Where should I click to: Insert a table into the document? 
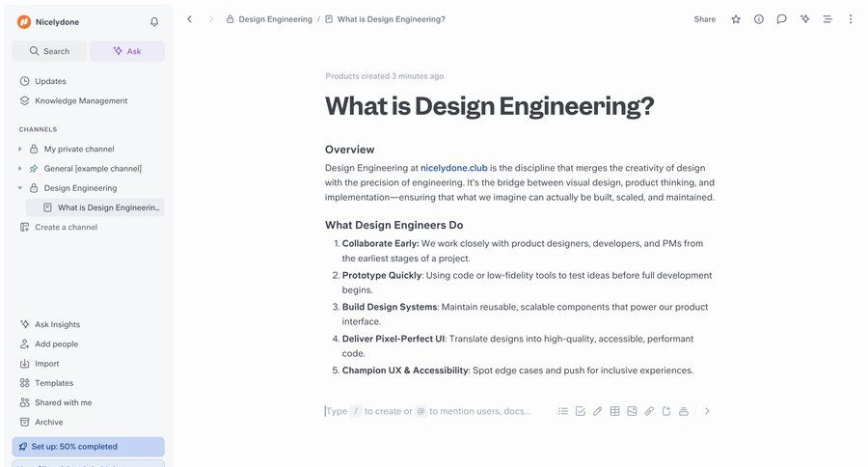[614, 411]
